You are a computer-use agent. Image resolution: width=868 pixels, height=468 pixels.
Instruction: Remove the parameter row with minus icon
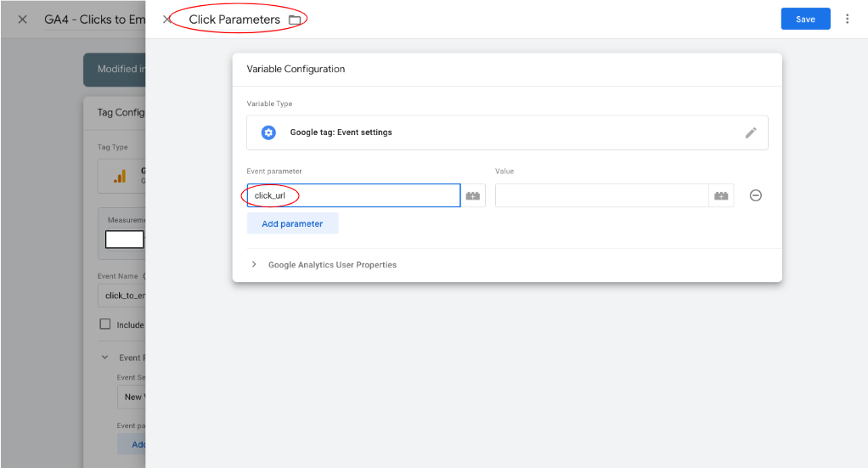755,195
